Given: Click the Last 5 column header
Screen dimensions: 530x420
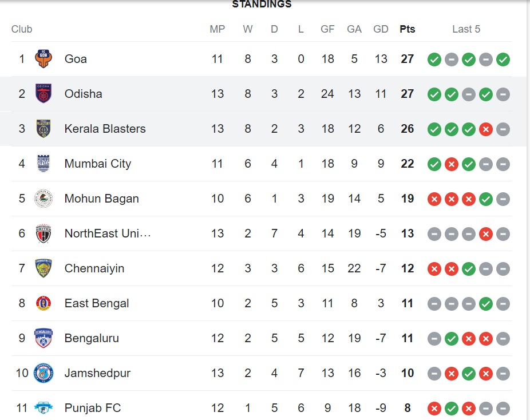Looking at the screenshot, I should pos(466,29).
